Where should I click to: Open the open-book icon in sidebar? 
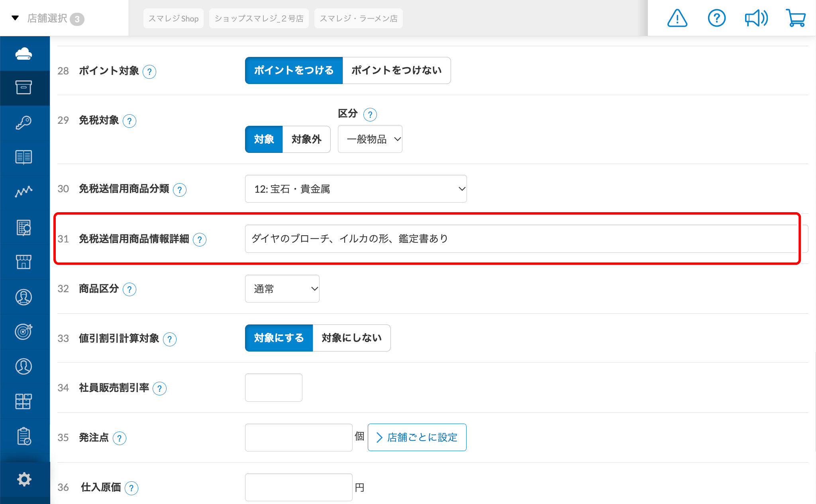pos(24,157)
